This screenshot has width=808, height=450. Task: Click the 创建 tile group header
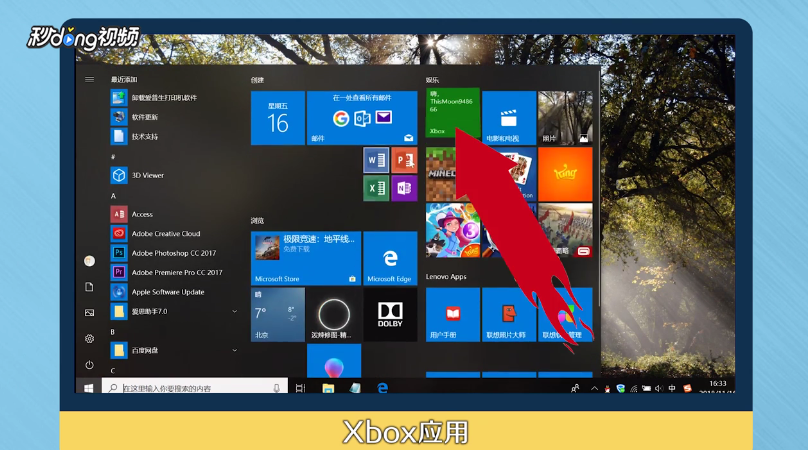pyautogui.click(x=257, y=80)
